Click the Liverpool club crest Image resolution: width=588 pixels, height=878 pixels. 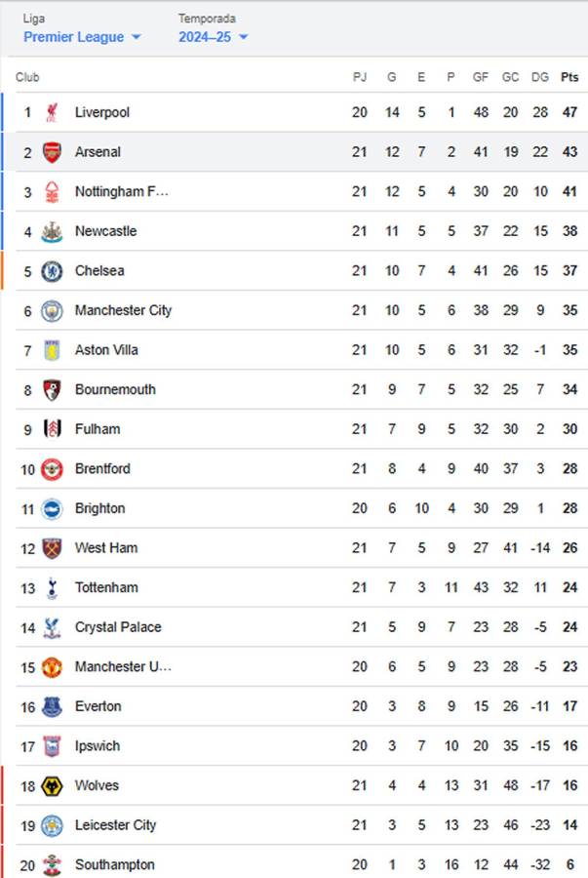click(51, 112)
